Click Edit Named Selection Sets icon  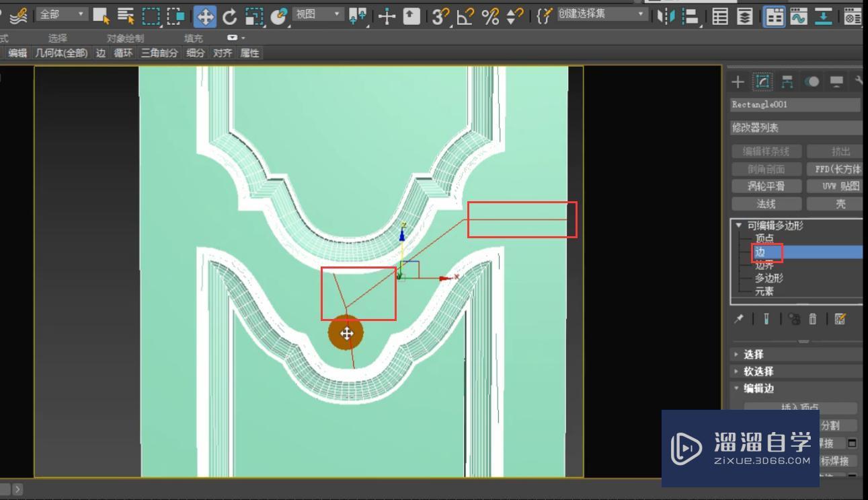coord(544,16)
